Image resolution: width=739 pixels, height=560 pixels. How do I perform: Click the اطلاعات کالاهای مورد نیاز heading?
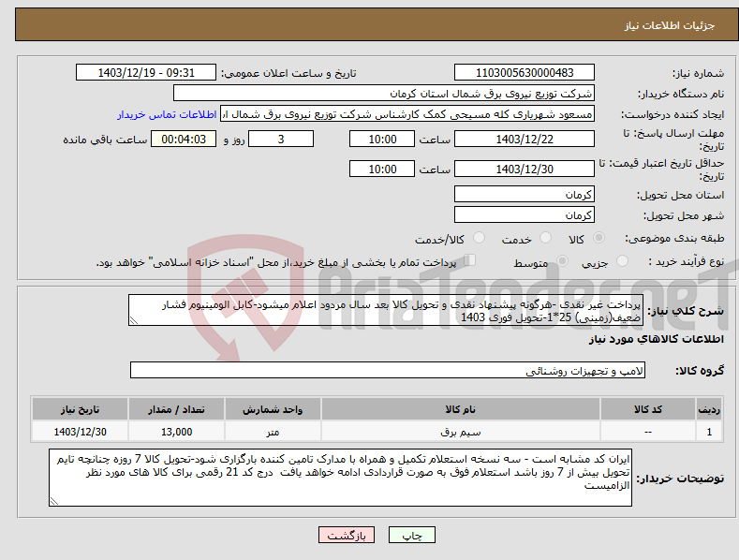tap(656, 339)
